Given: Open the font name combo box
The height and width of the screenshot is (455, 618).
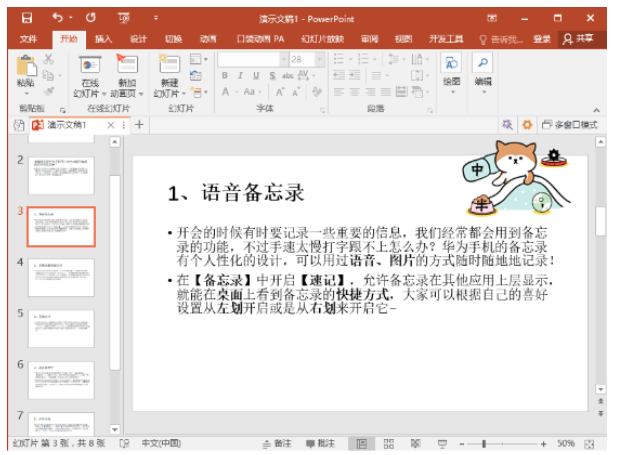Looking at the screenshot, I should [253, 60].
